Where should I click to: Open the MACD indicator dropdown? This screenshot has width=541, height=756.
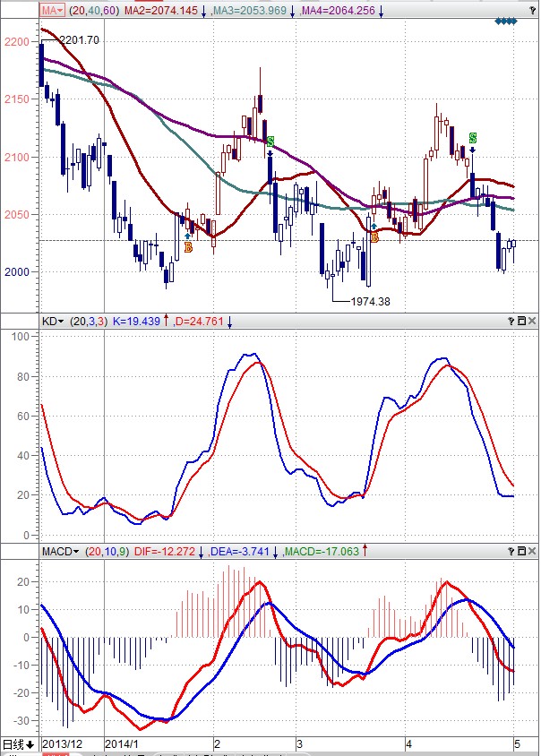click(x=60, y=551)
